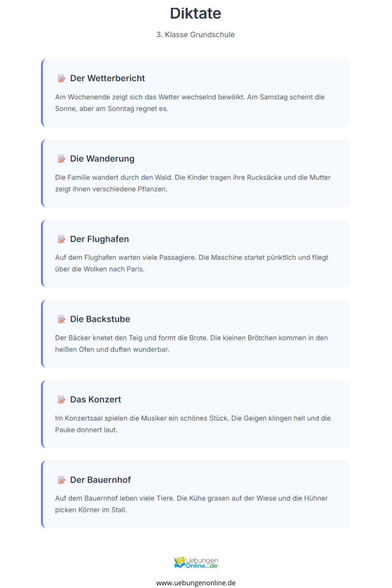Click the UebungenOnline.de logo

point(196,563)
